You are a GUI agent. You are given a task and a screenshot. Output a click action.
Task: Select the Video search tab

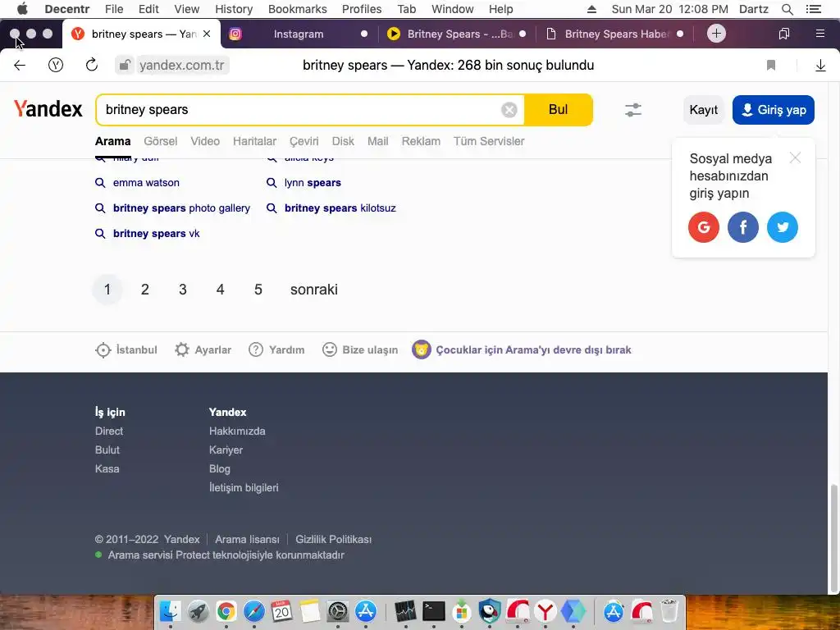point(205,141)
